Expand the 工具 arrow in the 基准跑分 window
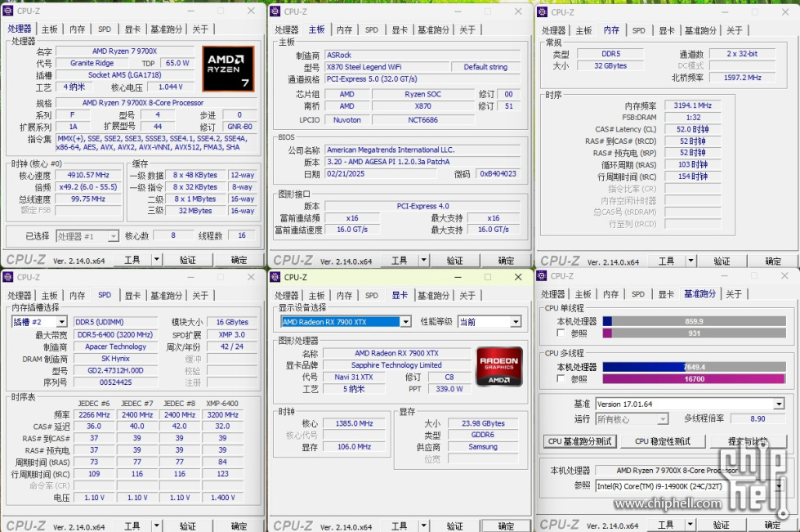Screen dimensions: 800x532 (690, 525)
